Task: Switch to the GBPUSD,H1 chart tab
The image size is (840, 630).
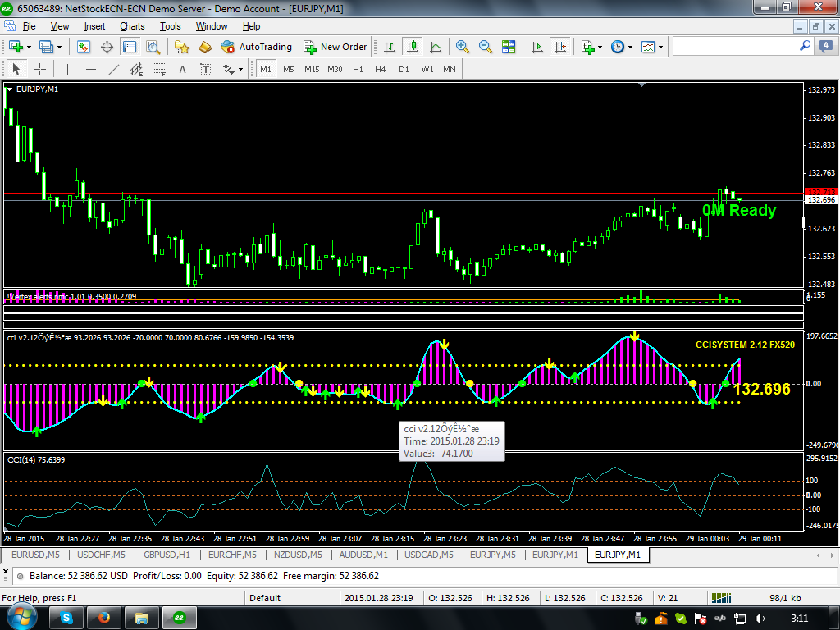Action: pyautogui.click(x=167, y=555)
